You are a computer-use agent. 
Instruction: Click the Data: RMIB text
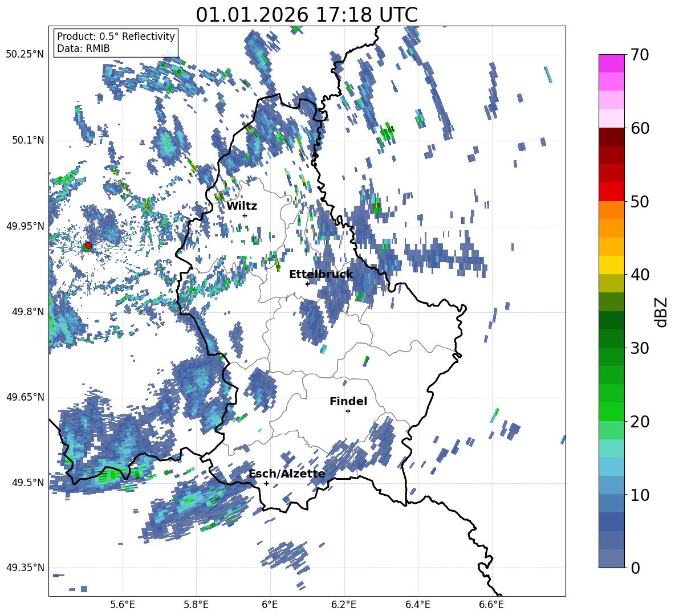click(83, 48)
